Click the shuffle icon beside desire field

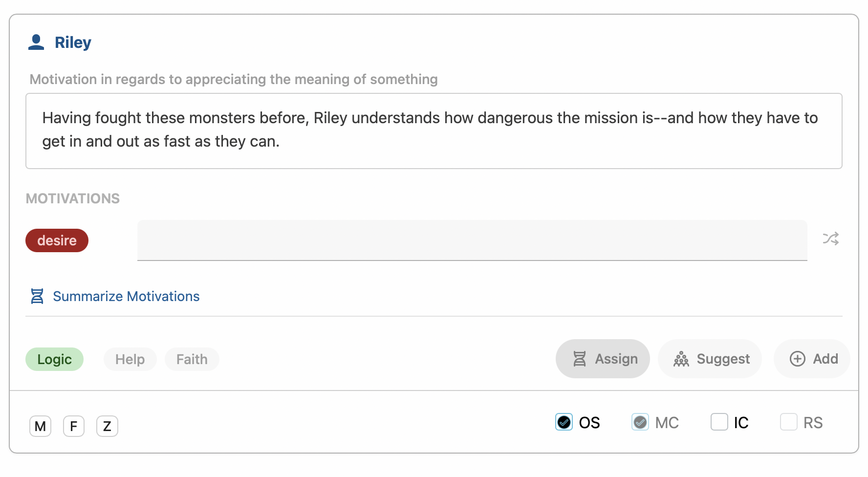(830, 238)
